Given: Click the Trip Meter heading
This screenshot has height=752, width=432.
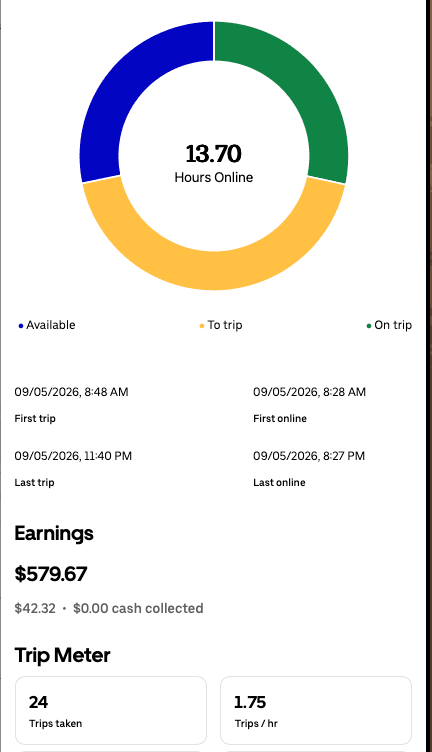Looking at the screenshot, I should click(x=62, y=655).
